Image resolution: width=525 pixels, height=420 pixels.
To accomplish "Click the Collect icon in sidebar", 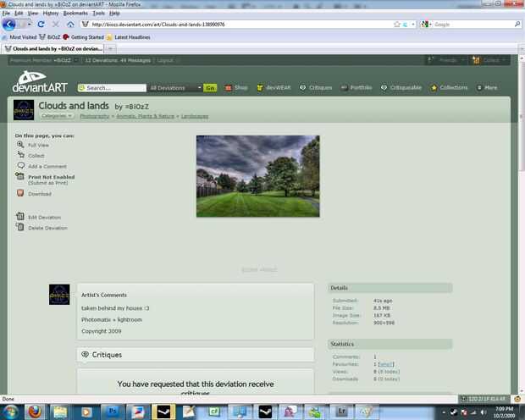I will (21, 154).
